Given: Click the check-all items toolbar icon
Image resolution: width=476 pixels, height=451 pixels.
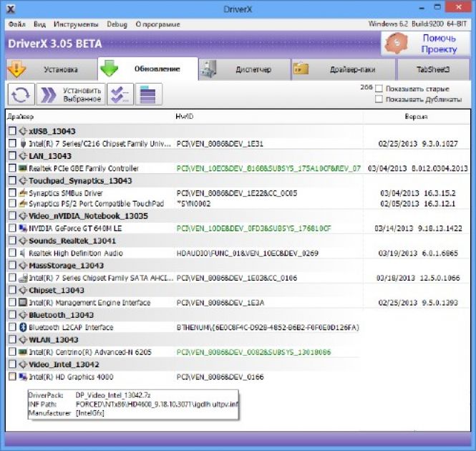Looking at the screenshot, I should tap(120, 94).
